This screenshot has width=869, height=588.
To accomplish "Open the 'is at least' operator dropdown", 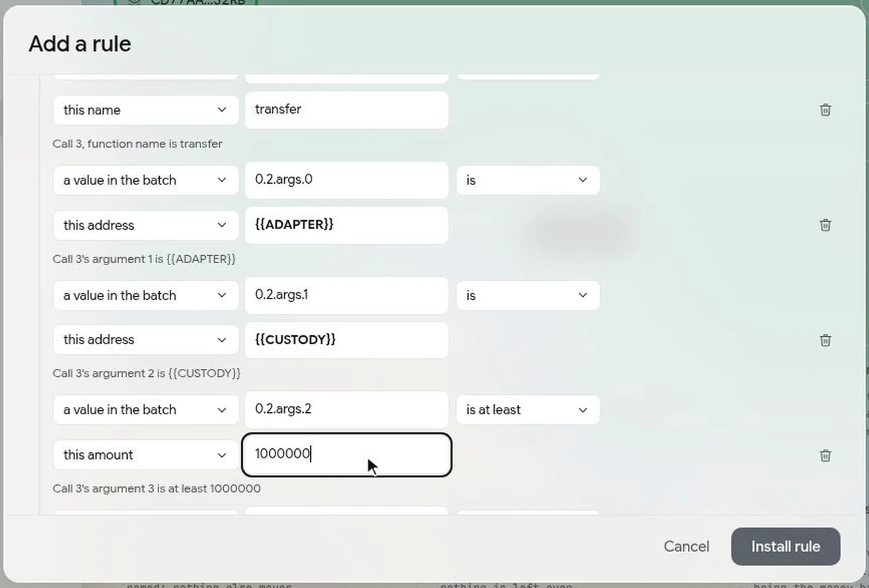I will click(x=528, y=410).
